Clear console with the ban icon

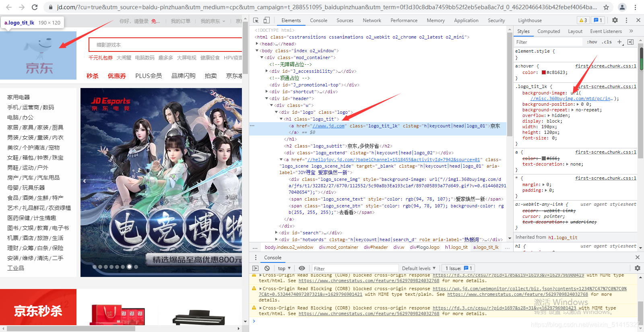pyautogui.click(x=267, y=268)
